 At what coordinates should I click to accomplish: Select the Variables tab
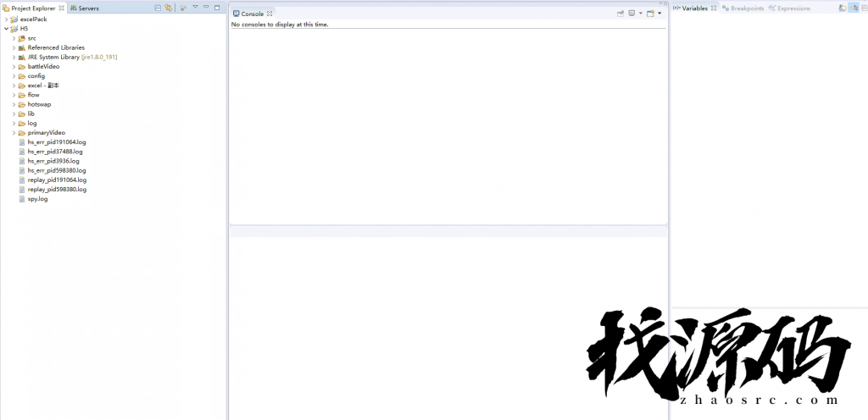point(690,8)
